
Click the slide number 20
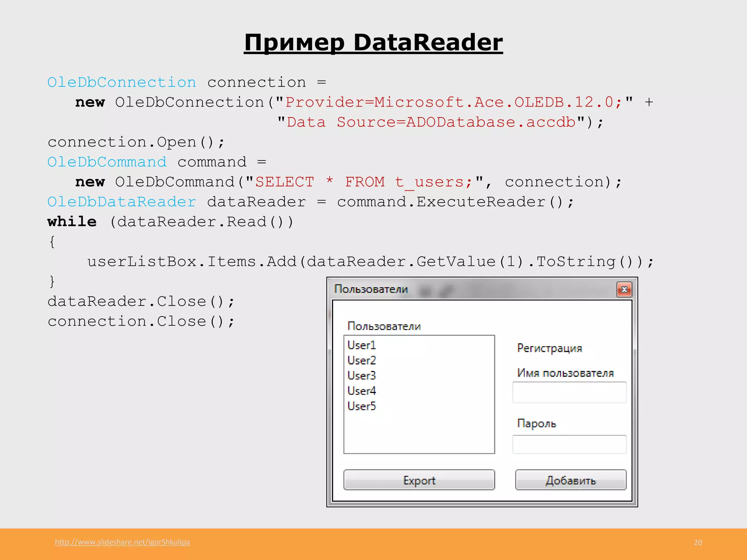click(x=698, y=542)
